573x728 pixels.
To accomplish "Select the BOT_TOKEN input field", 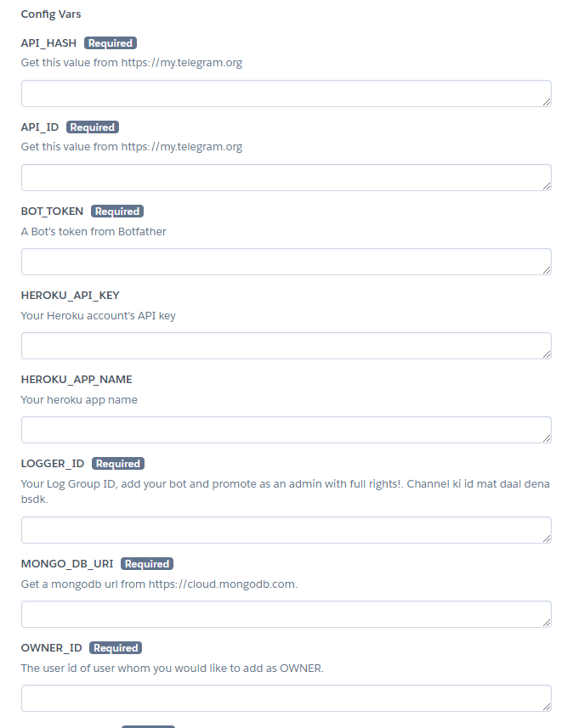I will tap(286, 262).
